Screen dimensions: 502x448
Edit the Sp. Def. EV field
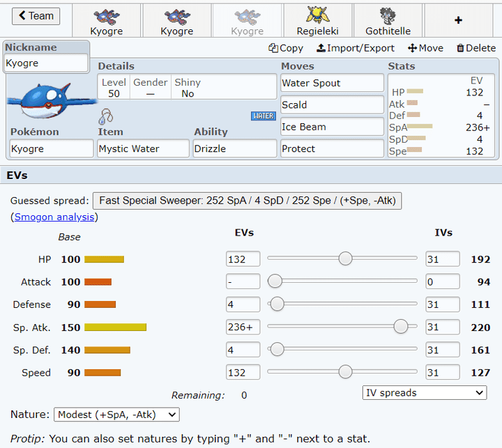pyautogui.click(x=243, y=350)
